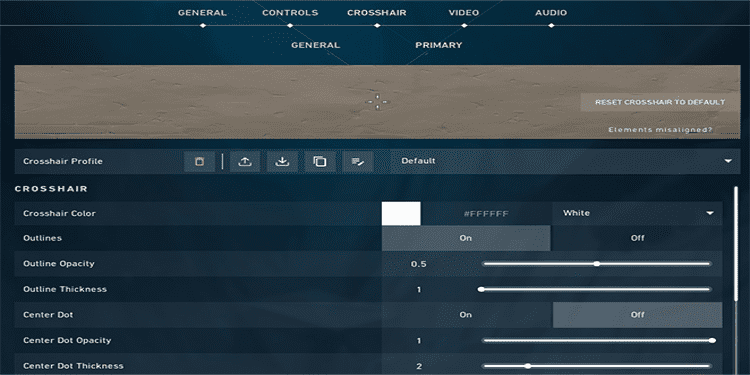The image size is (750, 375).
Task: Click the export profile code upload icon
Action: (245, 161)
